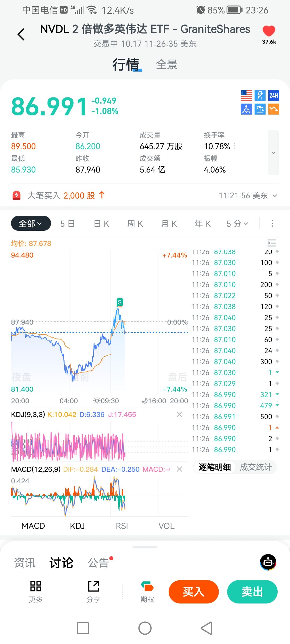Close the MACD indicator panel
Screen dimensions: 290x644
pyautogui.click(x=179, y=469)
